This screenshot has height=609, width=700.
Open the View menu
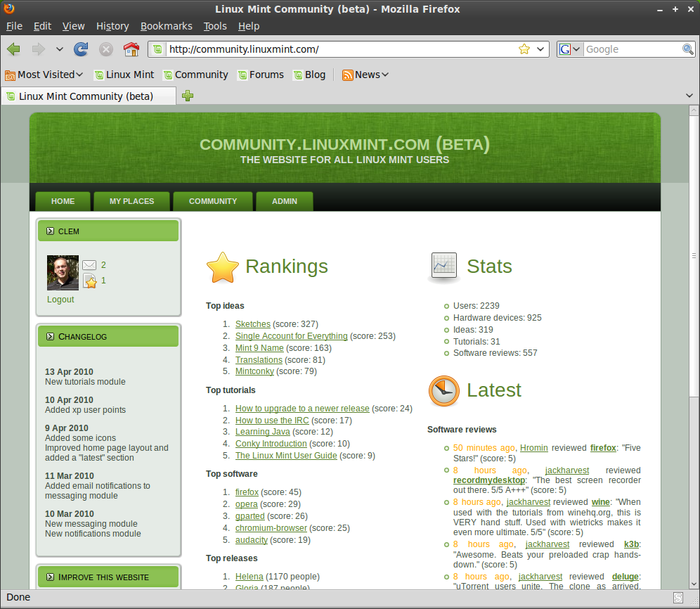tap(73, 26)
